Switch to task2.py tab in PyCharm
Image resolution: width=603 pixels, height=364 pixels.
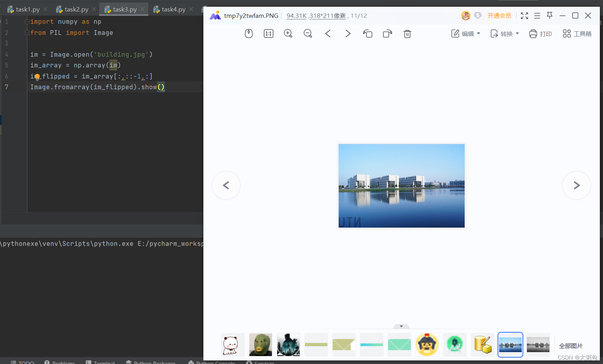pyautogui.click(x=77, y=9)
